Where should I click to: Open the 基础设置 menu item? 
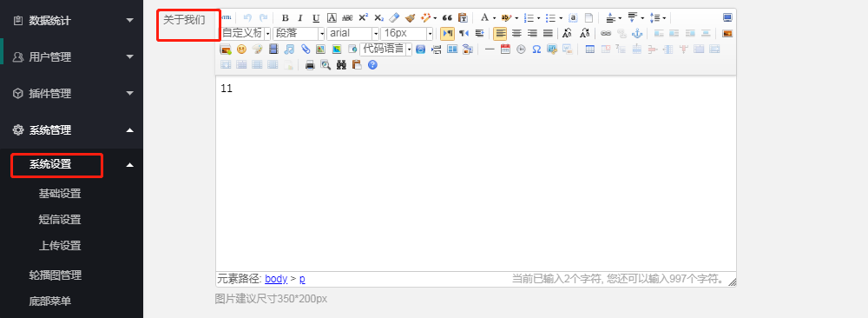pos(60,194)
